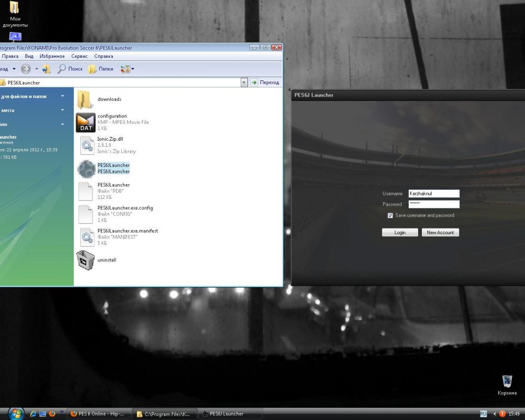The height and width of the screenshot is (420, 525).
Task: Select the PES6JLauncher.exe.config file icon
Action: pos(86,214)
